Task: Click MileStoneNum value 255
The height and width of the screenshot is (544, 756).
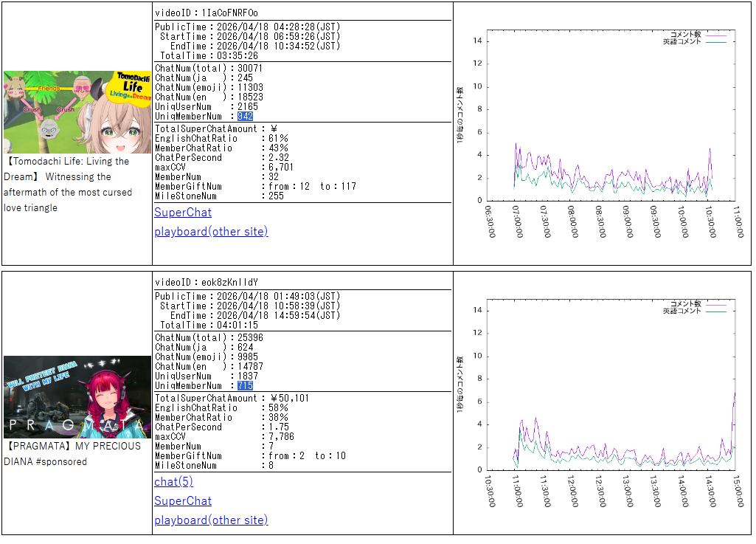Action: tap(276, 196)
